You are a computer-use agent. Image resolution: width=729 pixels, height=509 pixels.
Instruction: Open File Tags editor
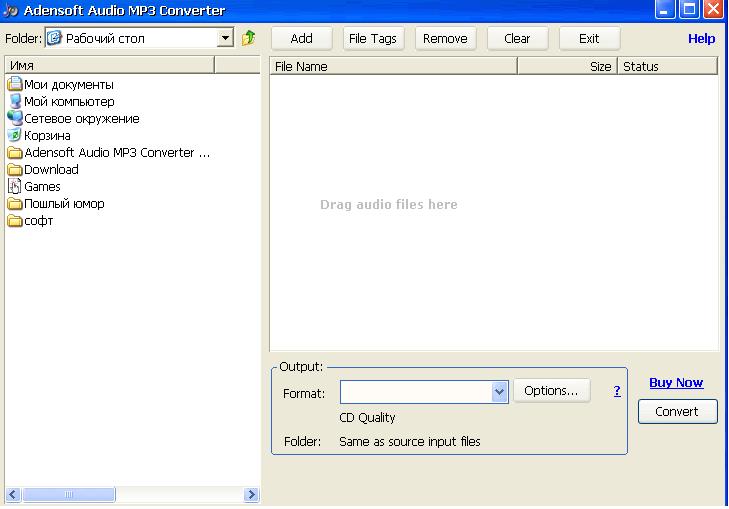click(373, 39)
